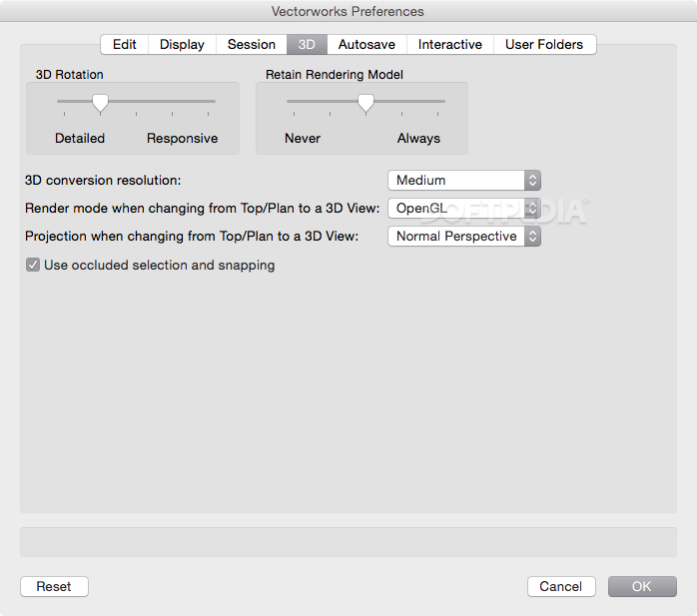The height and width of the screenshot is (616, 697).
Task: Open the Interactive tab
Action: (449, 45)
